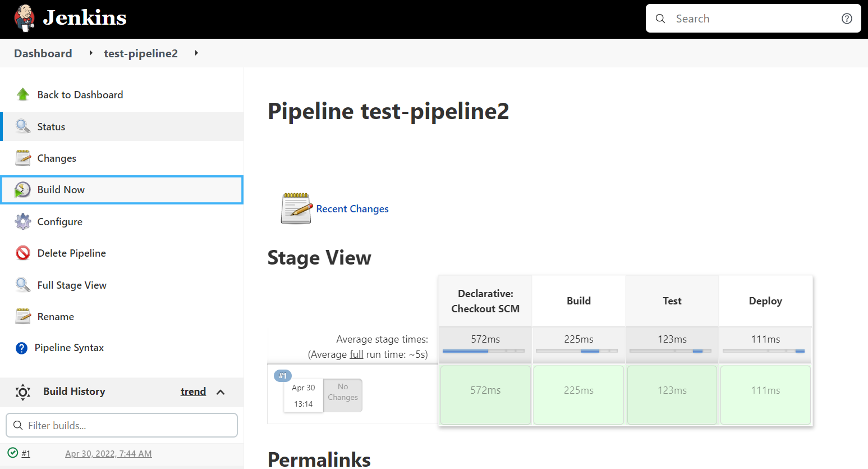Click the Build History sun gear icon

(23, 391)
